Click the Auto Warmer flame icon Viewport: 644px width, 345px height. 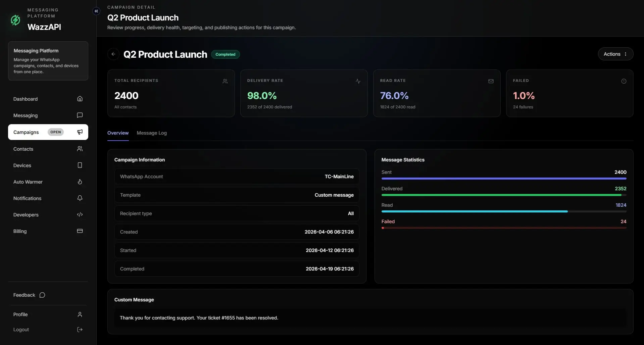[x=80, y=182]
